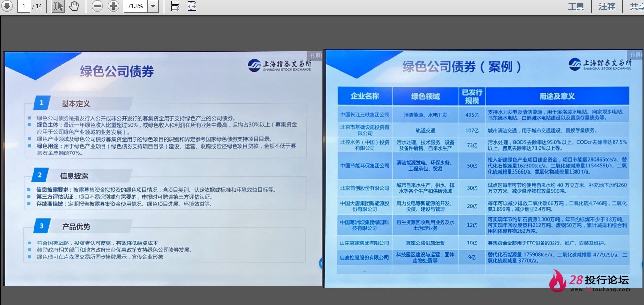Image resolution: width=644 pixels, height=305 pixels.
Task: Click the cell 山东高速集团有限公司
Action: click(x=365, y=243)
